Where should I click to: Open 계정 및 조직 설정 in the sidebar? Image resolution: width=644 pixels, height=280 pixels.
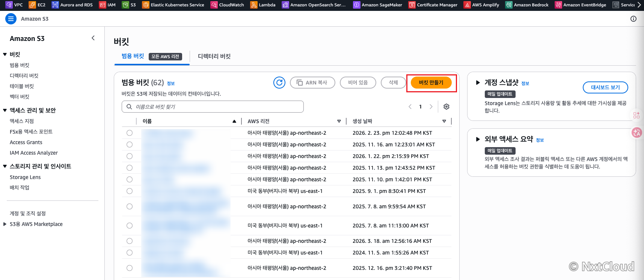[28, 214]
